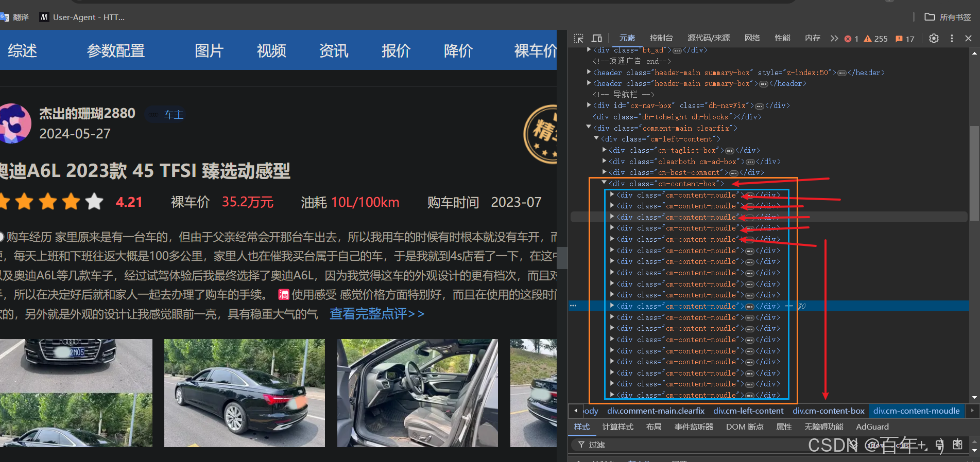Select breadcrumb div.cm-content-moudle

(916, 411)
